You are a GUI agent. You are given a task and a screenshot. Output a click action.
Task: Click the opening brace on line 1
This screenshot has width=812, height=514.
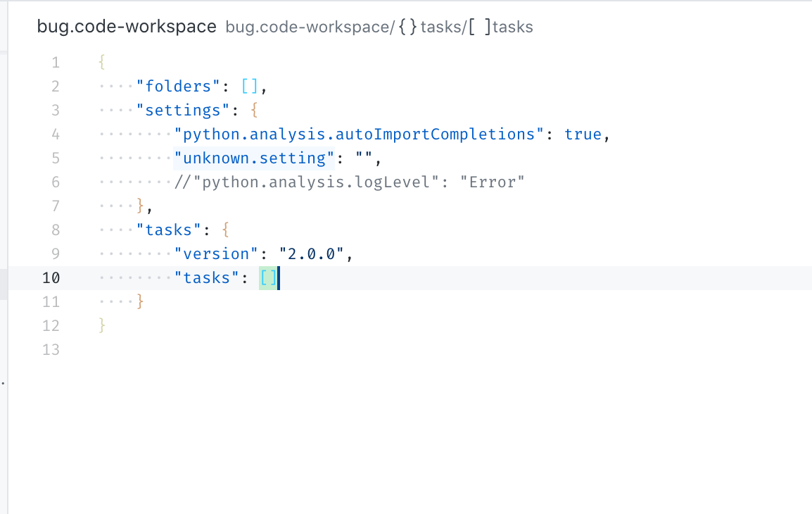pyautogui.click(x=102, y=62)
